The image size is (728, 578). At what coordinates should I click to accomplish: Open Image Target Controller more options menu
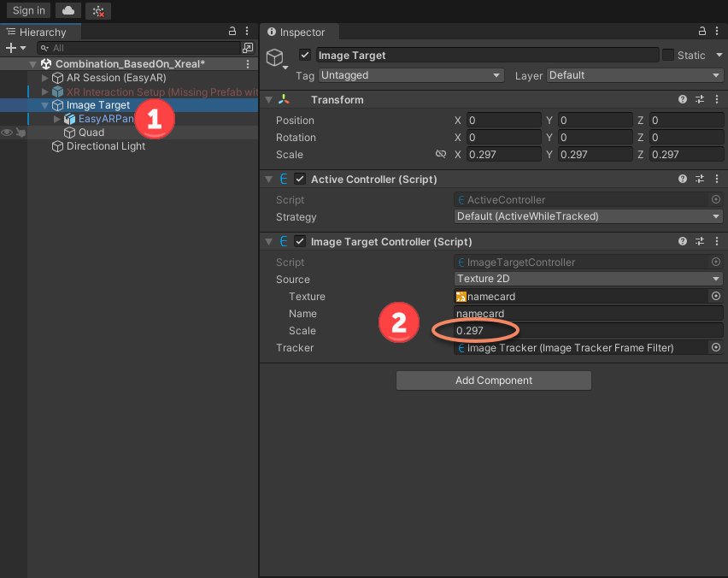coord(716,242)
